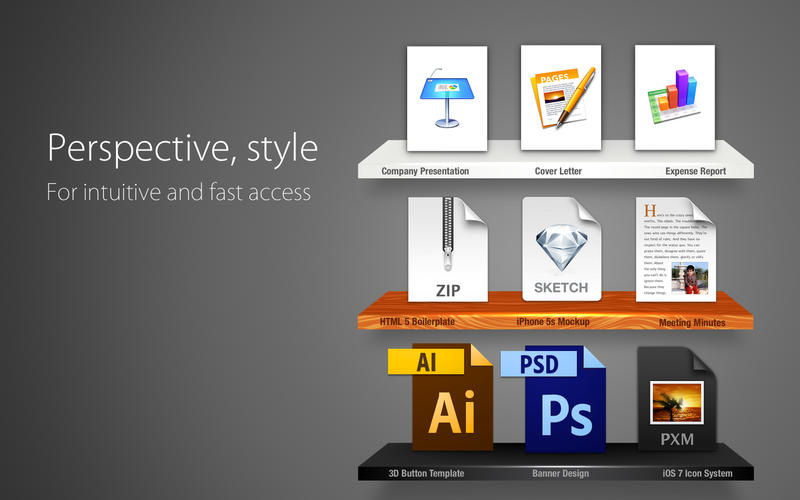Click 'For intuitive and fast access' subtitle
Viewport: 800px width, 500px height.
(x=179, y=192)
